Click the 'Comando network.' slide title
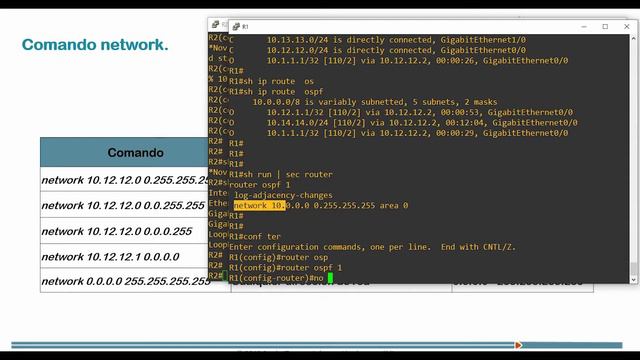The height and width of the screenshot is (360, 640). tap(95, 44)
